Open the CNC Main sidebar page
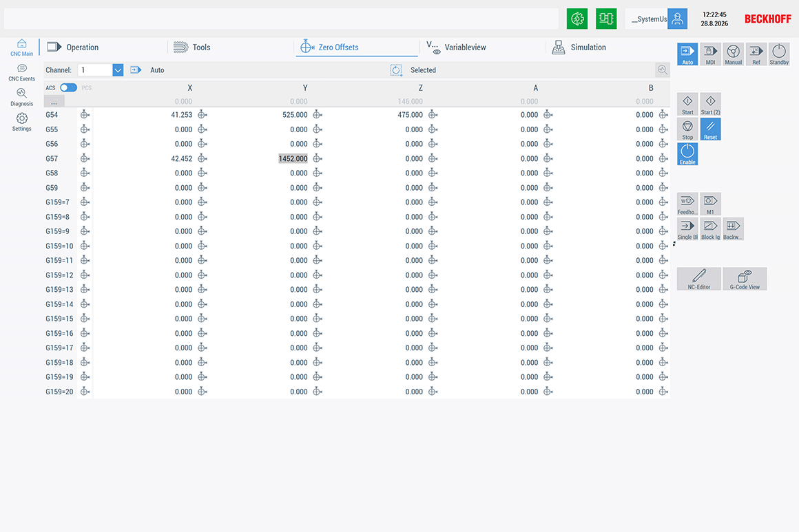Viewport: 799px width, 532px height. [x=21, y=47]
